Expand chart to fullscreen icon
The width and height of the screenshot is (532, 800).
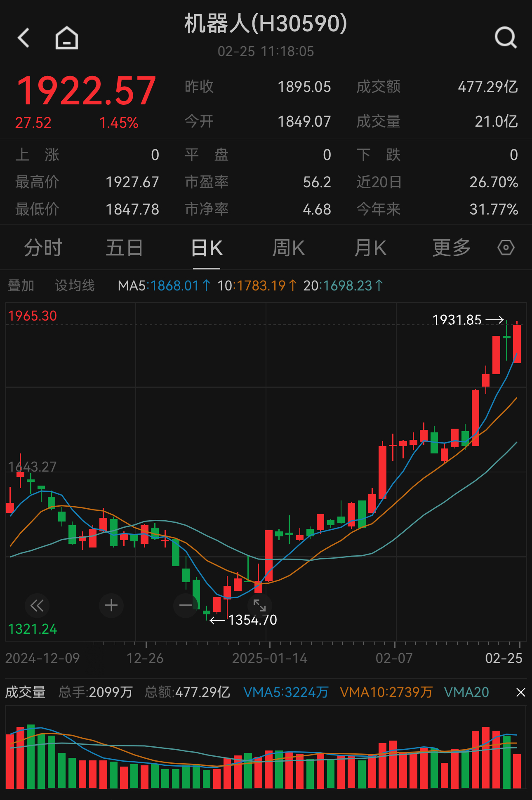[x=259, y=605]
